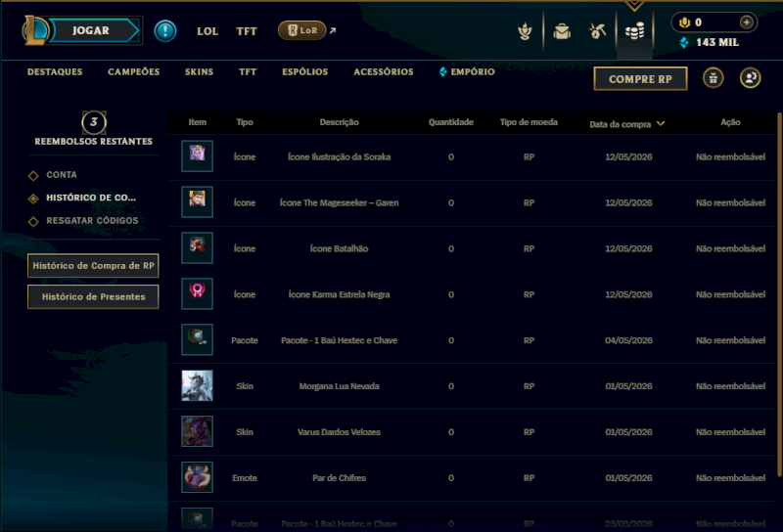Image resolution: width=783 pixels, height=532 pixels.
Task: Open the collection backpack icon
Action: point(562,31)
